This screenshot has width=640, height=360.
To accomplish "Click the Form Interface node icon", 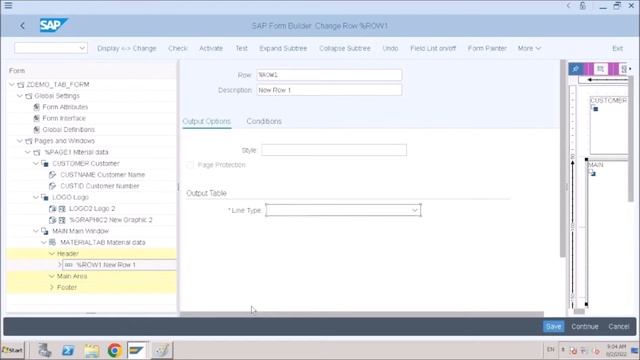I will click(37, 118).
